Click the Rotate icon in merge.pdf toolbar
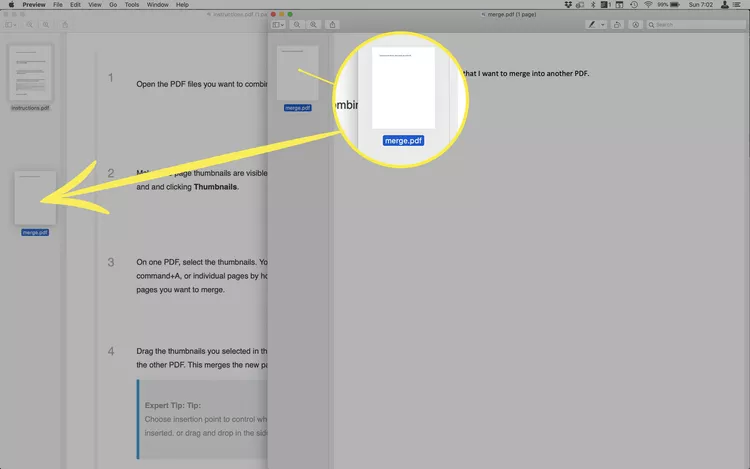The image size is (750, 469). tap(617, 24)
